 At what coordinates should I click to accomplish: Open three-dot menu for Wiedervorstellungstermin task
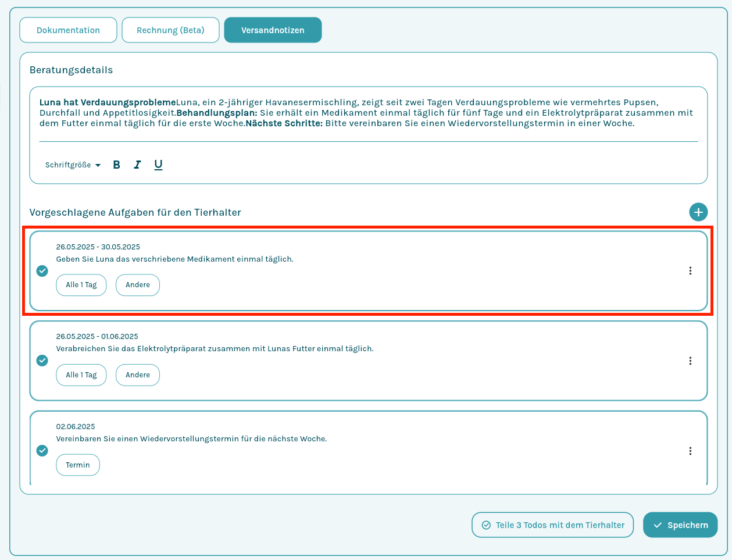(690, 451)
